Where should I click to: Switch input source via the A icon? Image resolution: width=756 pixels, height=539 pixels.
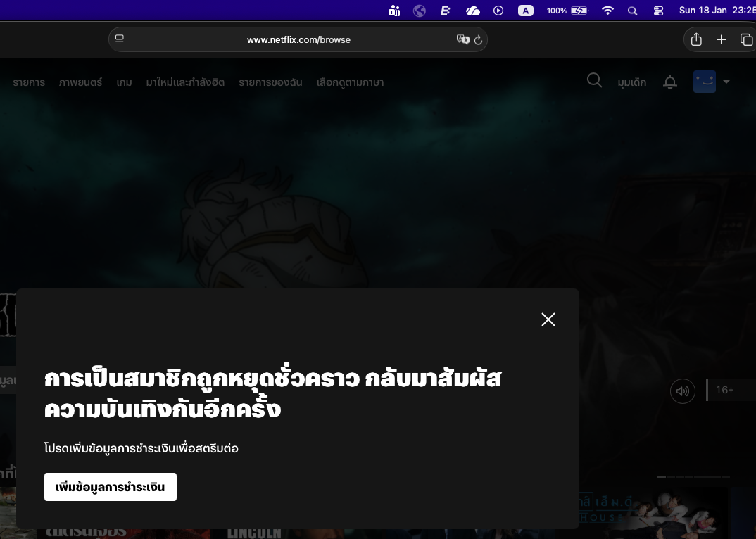coord(526,11)
